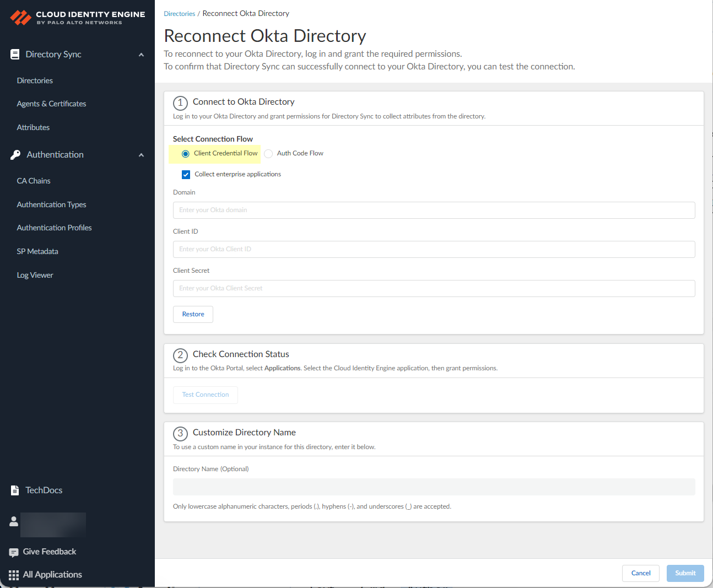Collapse the Authentication section
This screenshot has height=588, width=713.
pos(141,155)
